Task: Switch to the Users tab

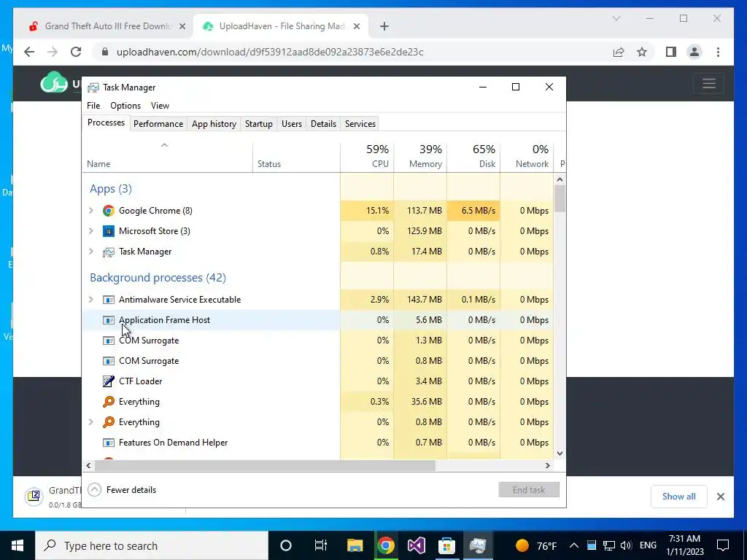Action: click(292, 124)
